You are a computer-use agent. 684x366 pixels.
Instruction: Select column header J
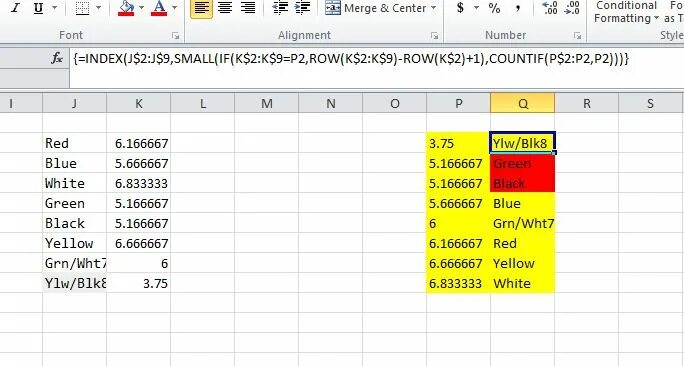(74, 103)
